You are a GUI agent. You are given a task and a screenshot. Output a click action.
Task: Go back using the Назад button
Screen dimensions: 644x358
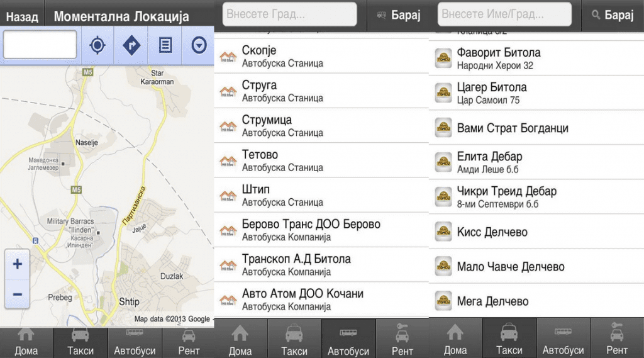22,17
